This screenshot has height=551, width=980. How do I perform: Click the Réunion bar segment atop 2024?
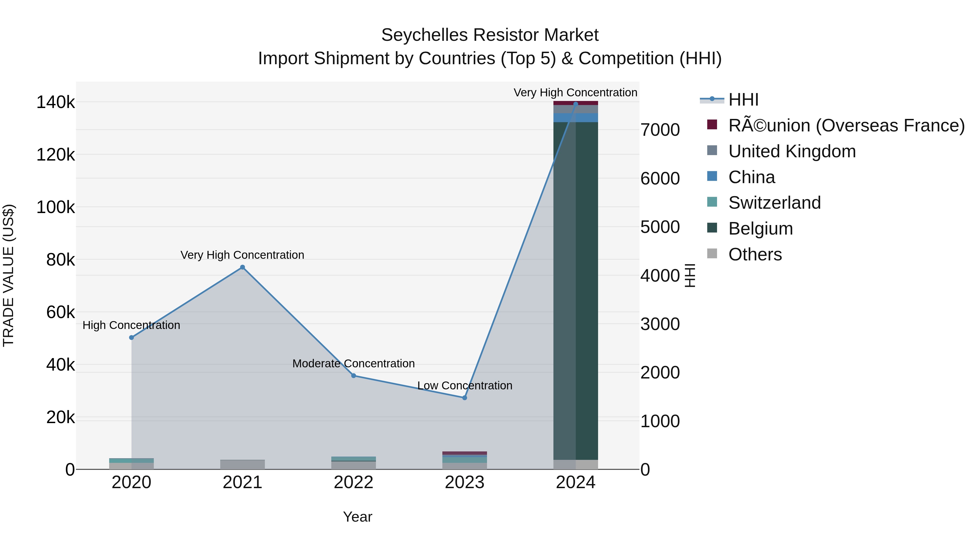click(575, 103)
